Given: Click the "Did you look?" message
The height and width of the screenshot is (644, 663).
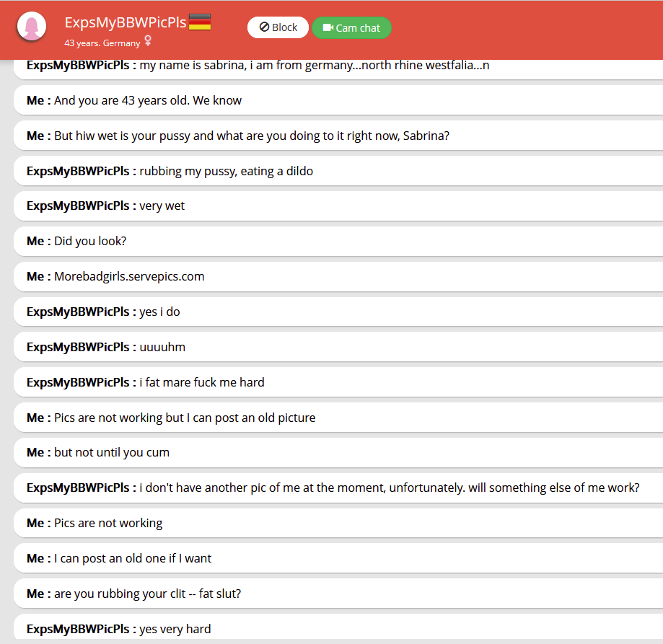Looking at the screenshot, I should click(90, 241).
